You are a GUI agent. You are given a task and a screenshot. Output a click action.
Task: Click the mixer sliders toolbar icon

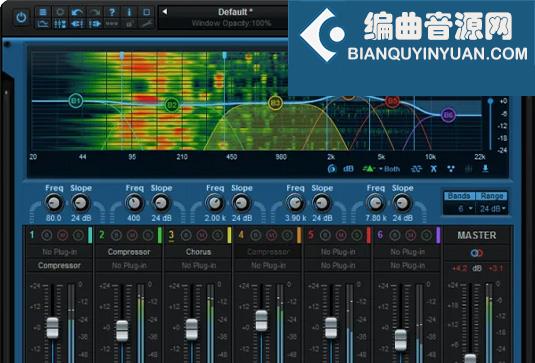(x=60, y=24)
